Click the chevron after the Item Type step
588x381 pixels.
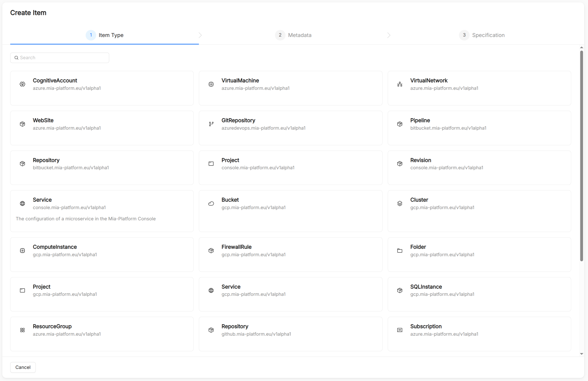point(200,35)
